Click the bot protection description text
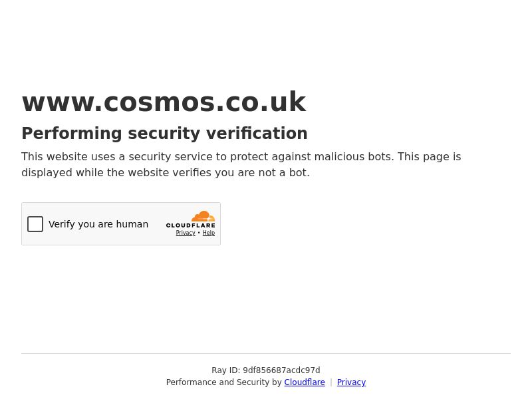 click(241, 164)
